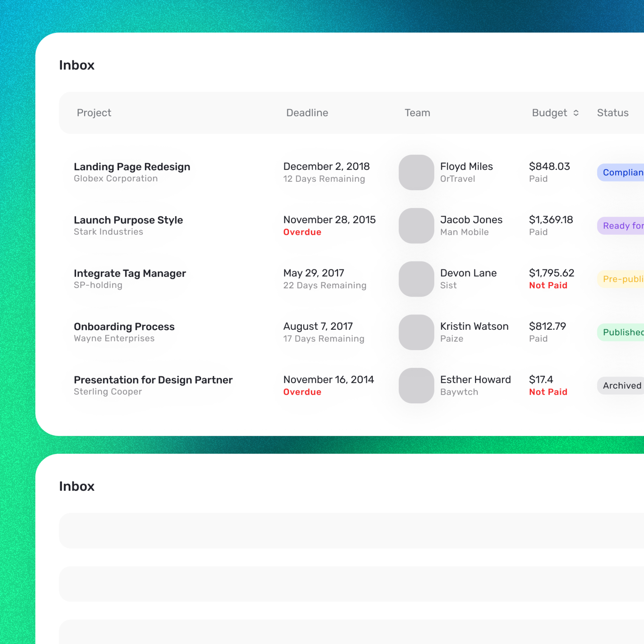This screenshot has width=644, height=644.
Task: Open the Onboarding Process project
Action: (124, 327)
